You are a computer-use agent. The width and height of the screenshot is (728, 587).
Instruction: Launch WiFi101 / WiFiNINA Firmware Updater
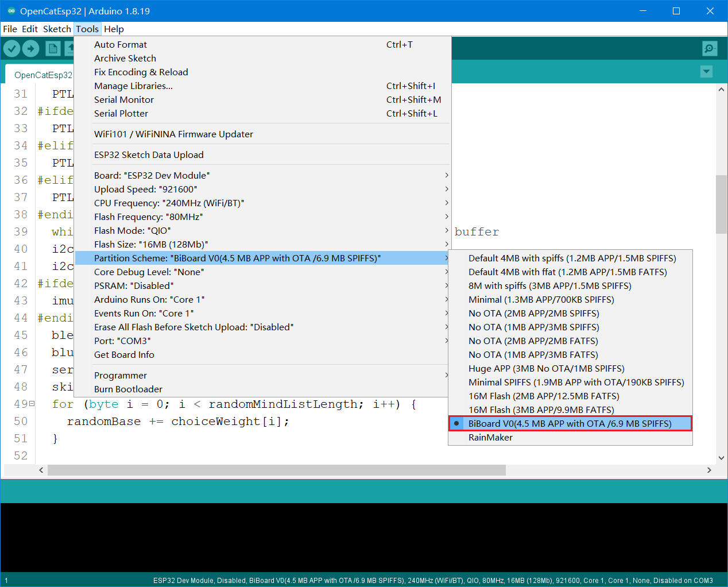tap(262, 134)
